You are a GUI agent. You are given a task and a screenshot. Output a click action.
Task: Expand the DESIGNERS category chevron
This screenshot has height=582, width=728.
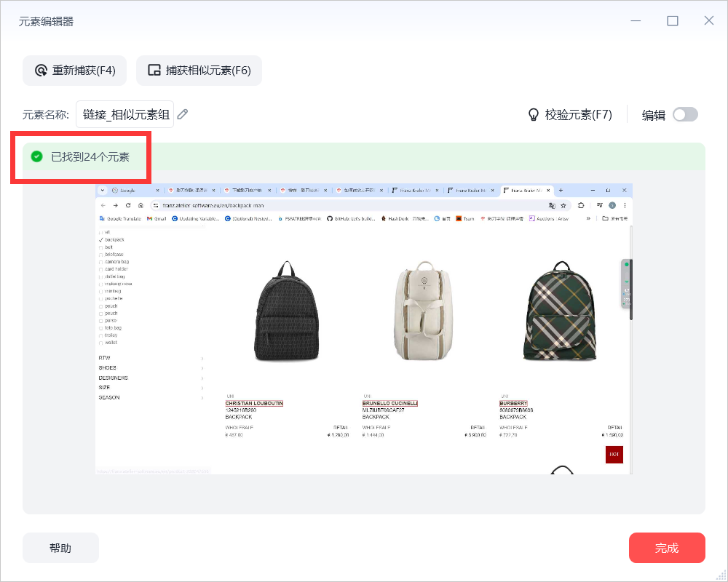point(202,378)
